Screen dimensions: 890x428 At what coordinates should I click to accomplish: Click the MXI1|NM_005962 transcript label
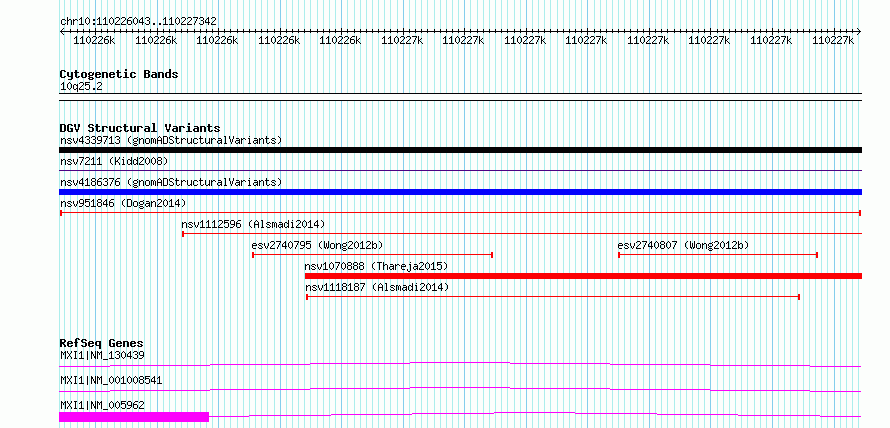point(102,405)
